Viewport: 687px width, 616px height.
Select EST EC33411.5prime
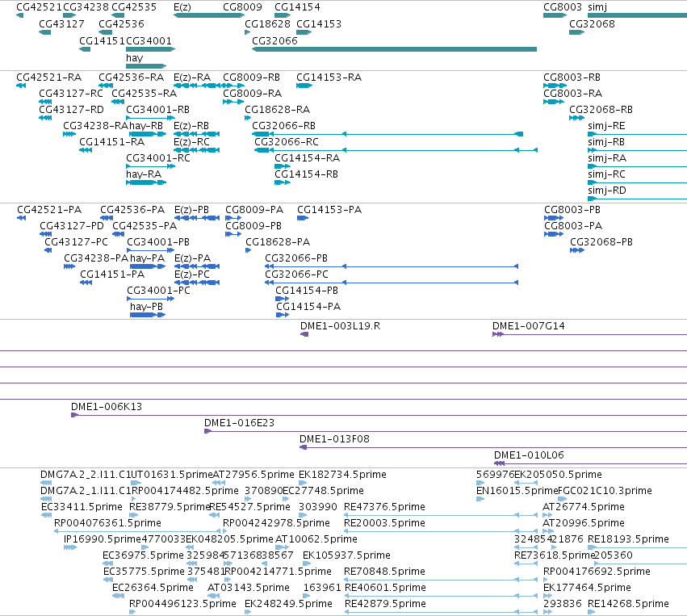tap(47, 515)
